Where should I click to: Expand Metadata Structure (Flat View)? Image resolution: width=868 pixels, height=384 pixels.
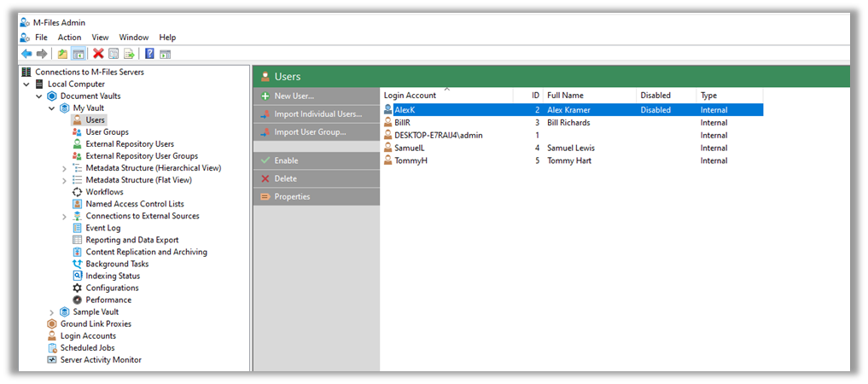tap(65, 180)
